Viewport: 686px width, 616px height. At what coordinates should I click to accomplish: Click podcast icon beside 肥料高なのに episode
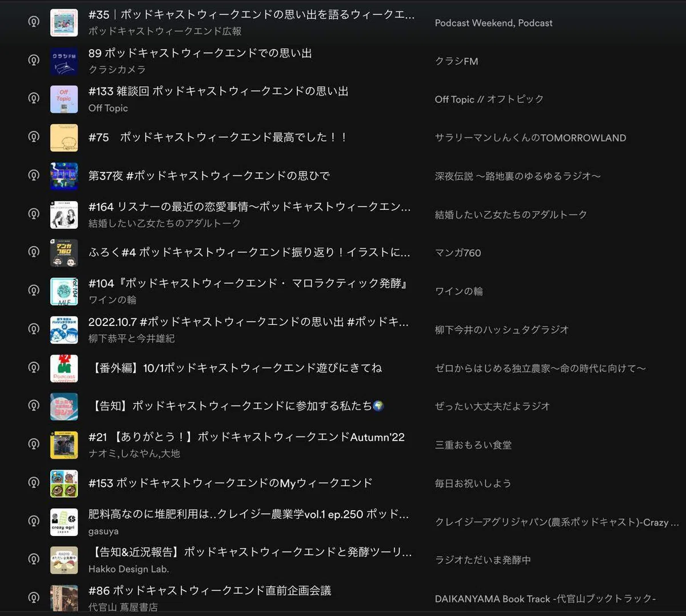pos(34,520)
